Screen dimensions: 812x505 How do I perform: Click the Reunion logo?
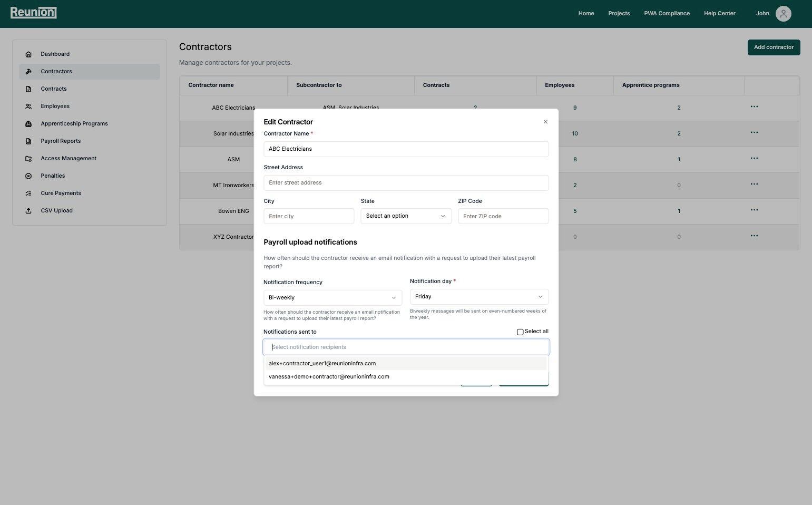click(x=33, y=13)
